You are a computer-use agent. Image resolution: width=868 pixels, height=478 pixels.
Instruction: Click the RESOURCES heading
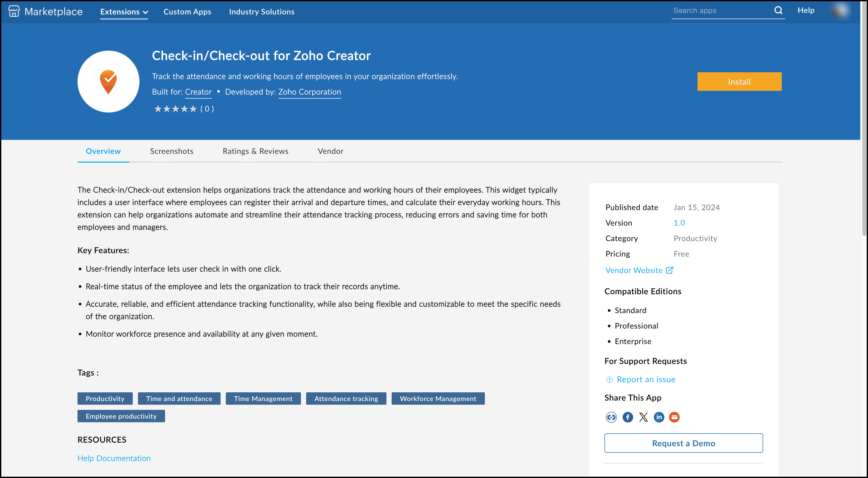pyautogui.click(x=102, y=440)
